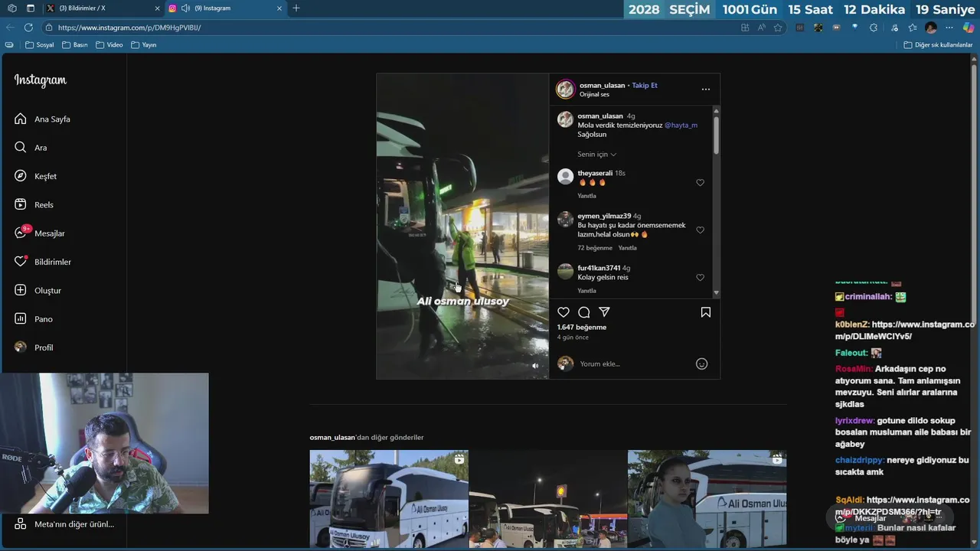The image size is (980, 551).
Task: Toggle the video mute speaker icon
Action: point(535,366)
